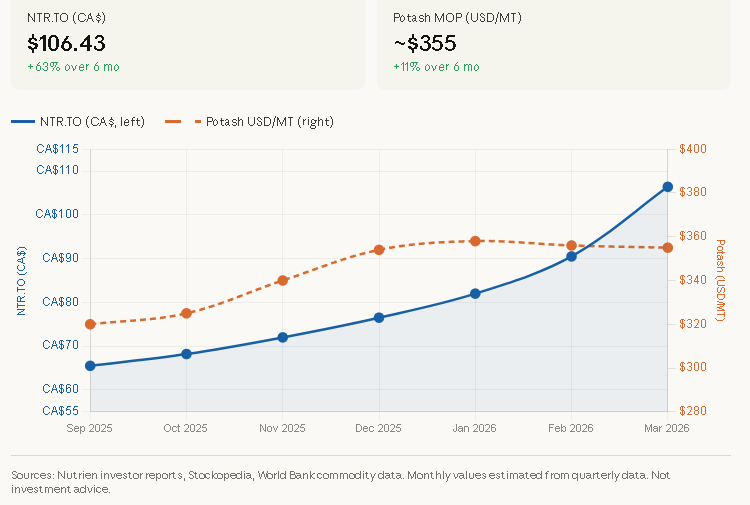The width and height of the screenshot is (750, 505).
Task: Click the orange Potash point at Jan 2026
Action: pos(475,241)
